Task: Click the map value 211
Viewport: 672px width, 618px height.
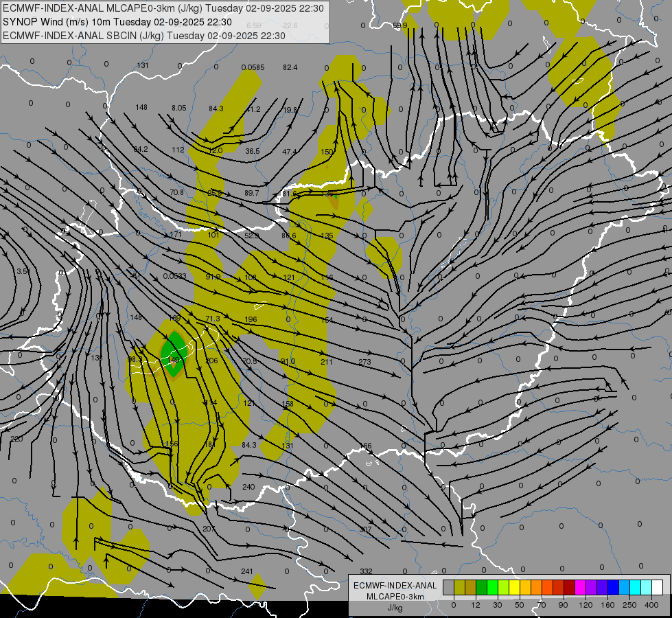Action: pyautogui.click(x=326, y=362)
